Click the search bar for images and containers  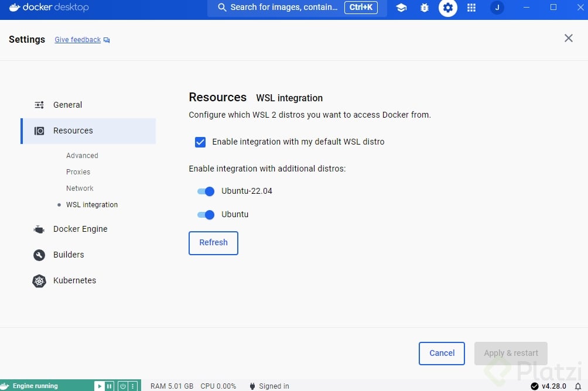pos(284,8)
